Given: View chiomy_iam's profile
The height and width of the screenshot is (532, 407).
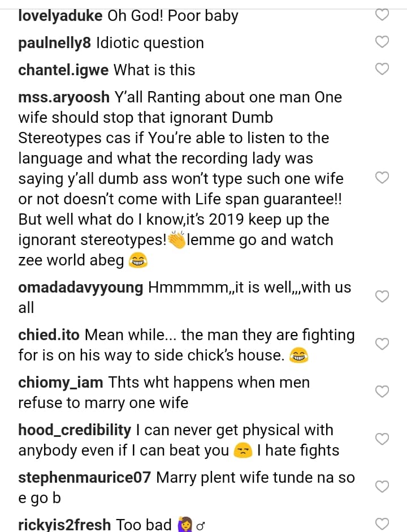Looking at the screenshot, I should 60,383.
